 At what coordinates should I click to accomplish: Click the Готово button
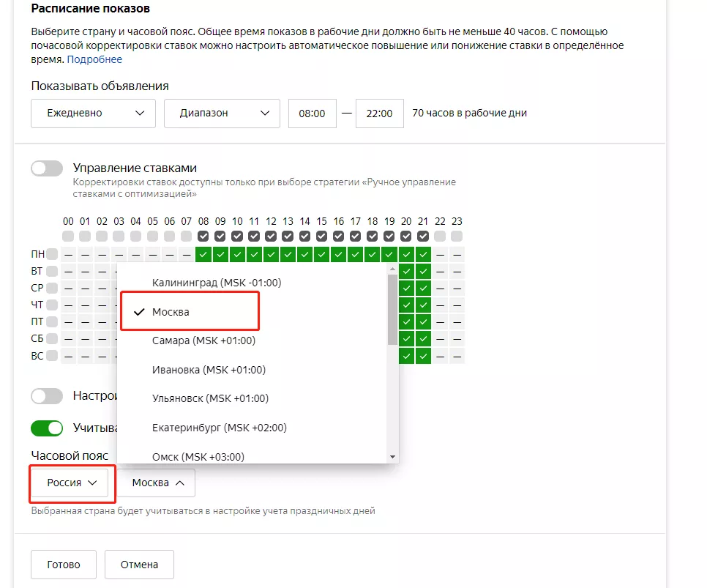tap(64, 565)
